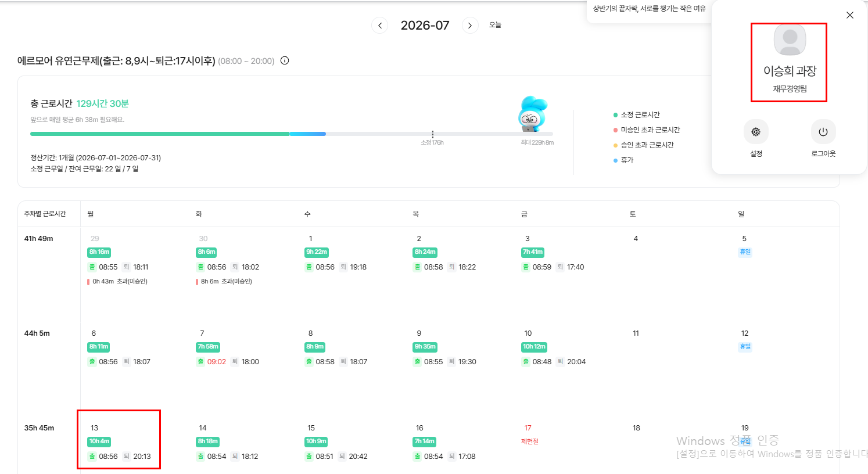Open 설정 gear icon in profile panel
The height and width of the screenshot is (474, 868).
[x=756, y=132]
